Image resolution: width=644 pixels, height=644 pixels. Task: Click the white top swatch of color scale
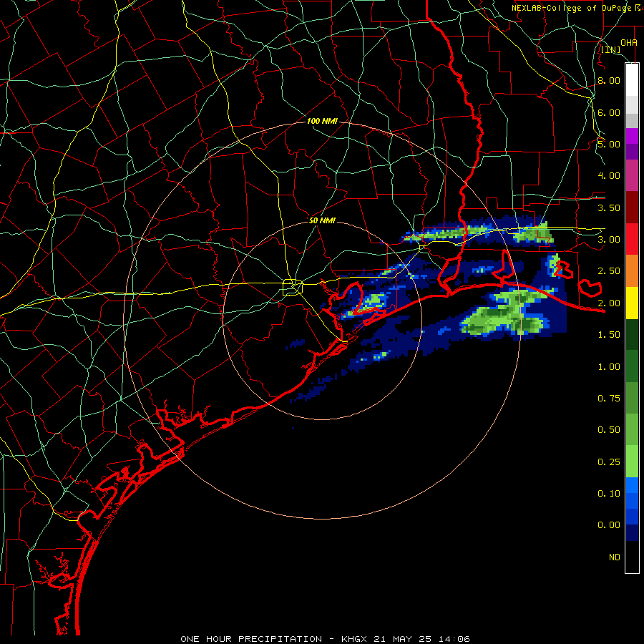pos(632,80)
